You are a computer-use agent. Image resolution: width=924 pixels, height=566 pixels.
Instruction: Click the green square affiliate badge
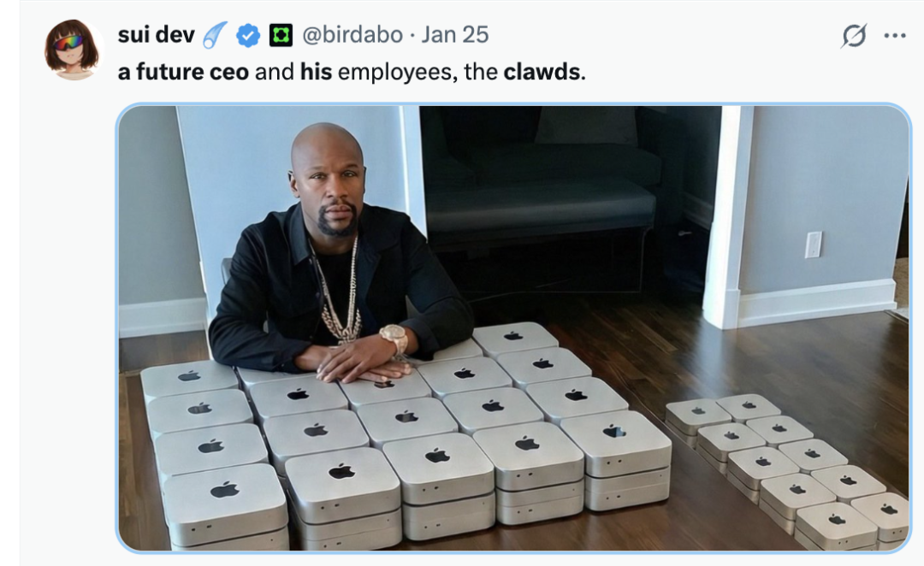click(x=281, y=35)
